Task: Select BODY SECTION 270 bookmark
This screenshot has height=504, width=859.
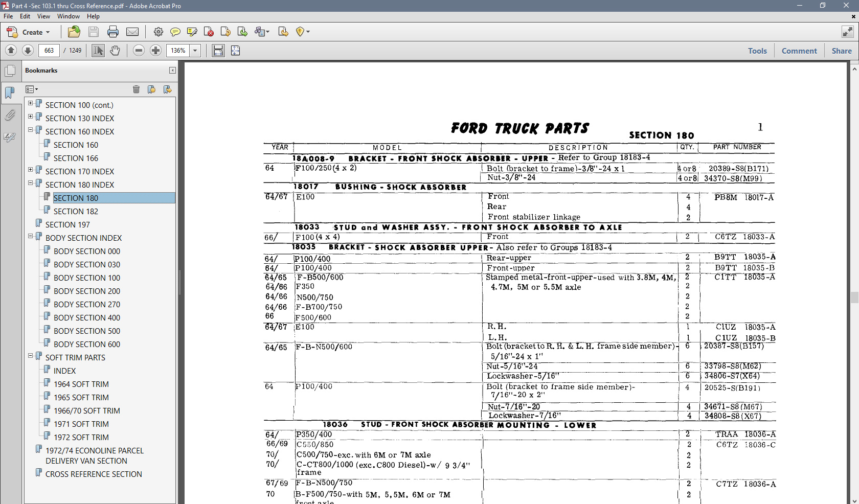Action: 87,304
